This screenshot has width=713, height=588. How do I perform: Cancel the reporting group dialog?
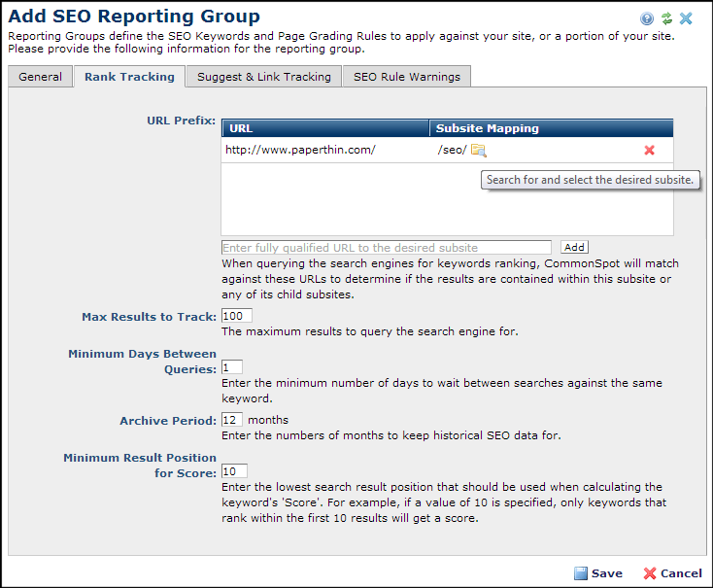coord(672,573)
